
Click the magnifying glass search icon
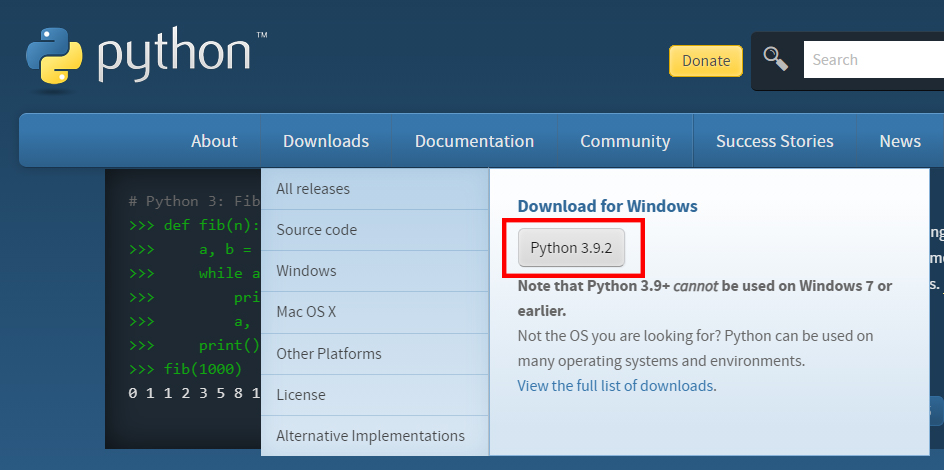tap(775, 59)
